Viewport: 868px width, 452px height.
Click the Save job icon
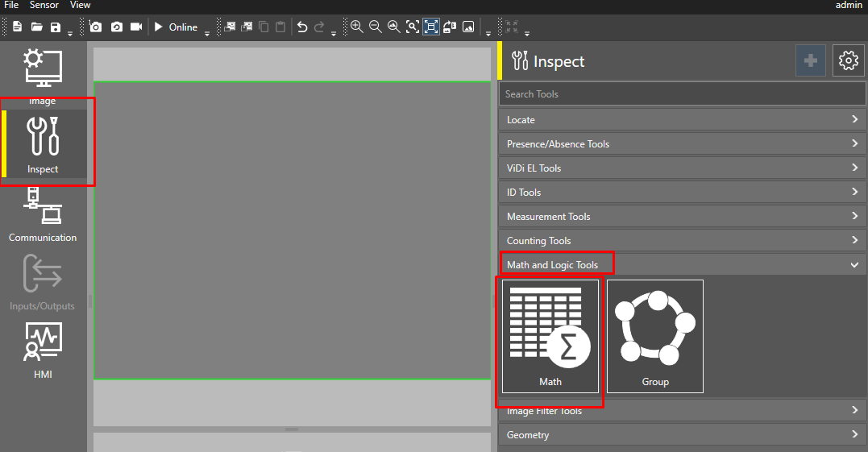(56, 27)
